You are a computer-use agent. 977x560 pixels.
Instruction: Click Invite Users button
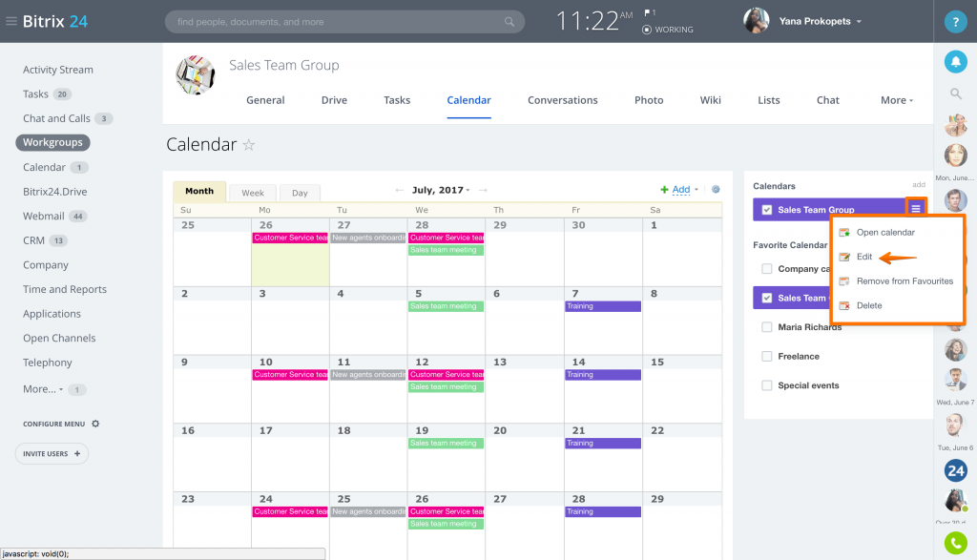pos(52,453)
